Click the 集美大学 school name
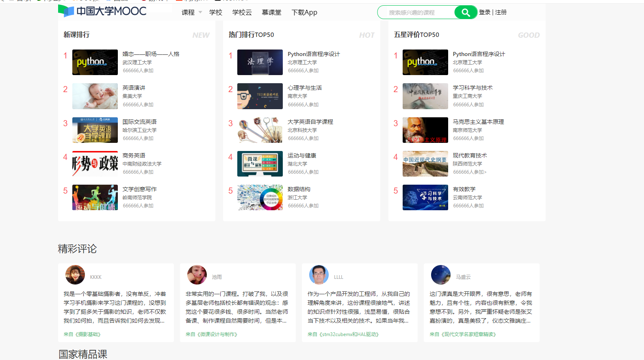 [x=132, y=96]
